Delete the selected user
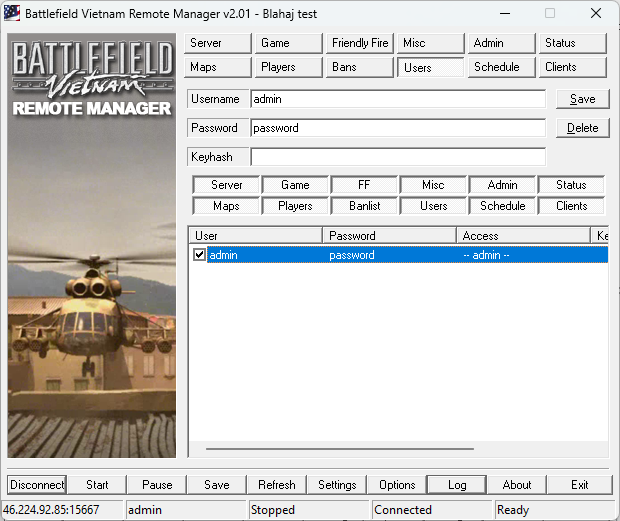Screen dimensions: 620x521 (x=582, y=128)
